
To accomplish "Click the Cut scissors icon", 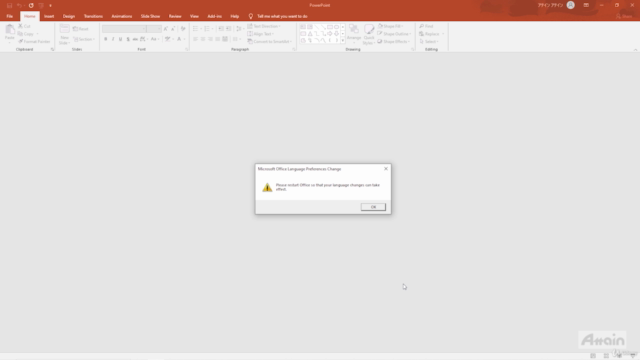I will coord(20,26).
